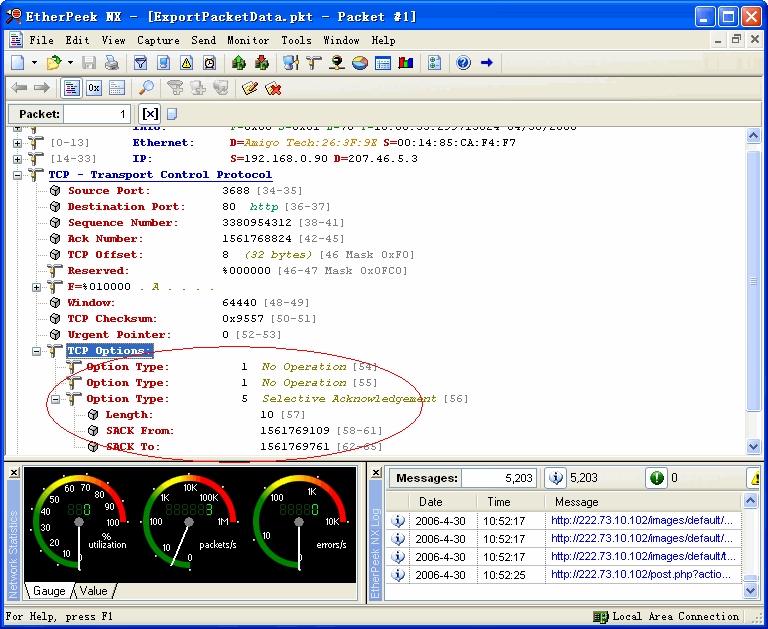This screenshot has height=629, width=768.
Task: Collapse the TCP Transport Control Protocol node
Action: (18, 175)
